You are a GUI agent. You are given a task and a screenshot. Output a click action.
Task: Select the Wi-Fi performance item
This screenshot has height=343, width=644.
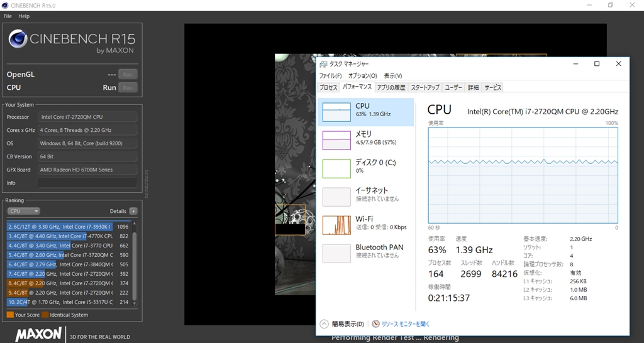[x=366, y=226]
